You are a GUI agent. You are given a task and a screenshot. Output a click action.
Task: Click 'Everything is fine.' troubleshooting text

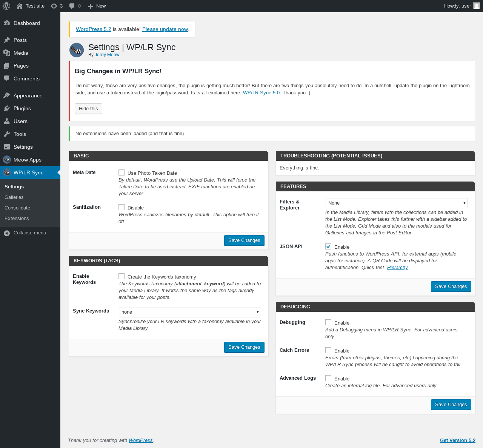tap(299, 168)
